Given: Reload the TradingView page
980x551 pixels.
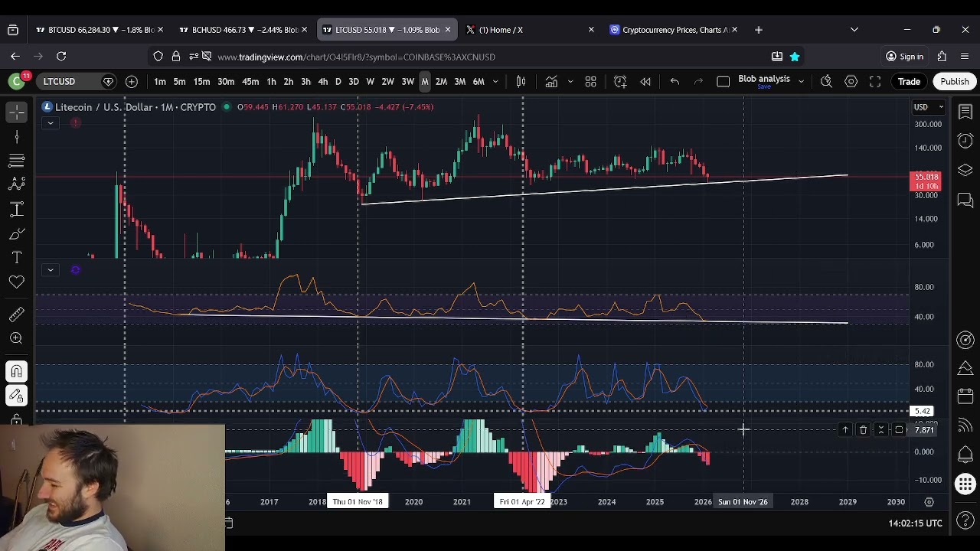Looking at the screenshot, I should tap(61, 57).
